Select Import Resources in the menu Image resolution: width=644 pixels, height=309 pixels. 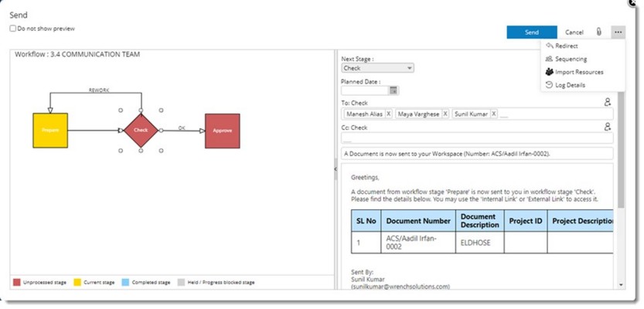(578, 72)
